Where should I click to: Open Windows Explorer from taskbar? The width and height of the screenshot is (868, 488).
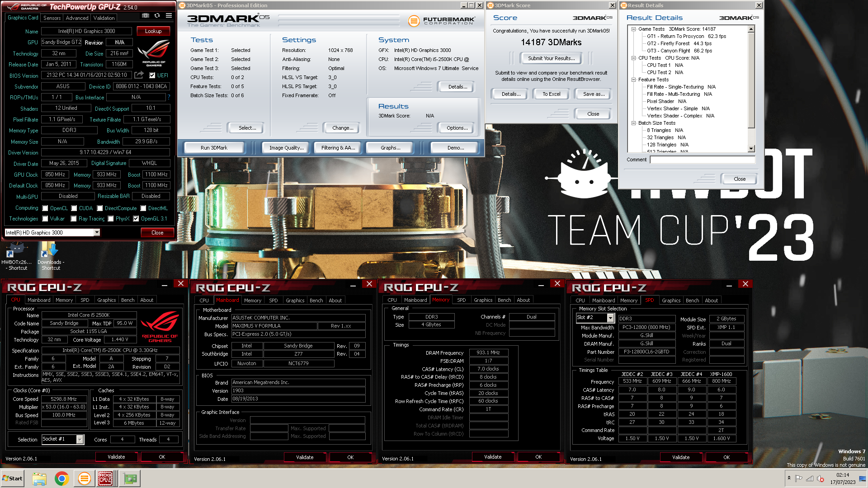[x=39, y=479]
